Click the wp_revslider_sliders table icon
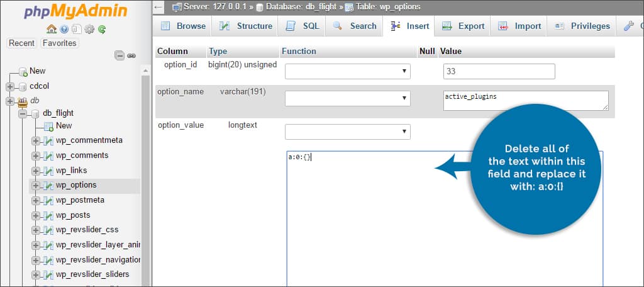This screenshot has width=644, height=287. (x=48, y=274)
